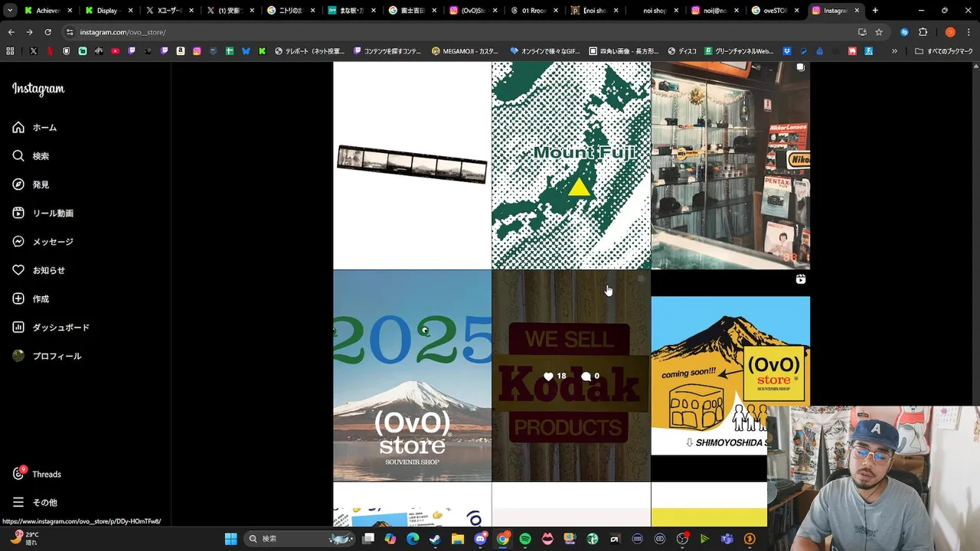Switch to the 富士吉田 Google tab
The width and height of the screenshot is (980, 551).
413,11
